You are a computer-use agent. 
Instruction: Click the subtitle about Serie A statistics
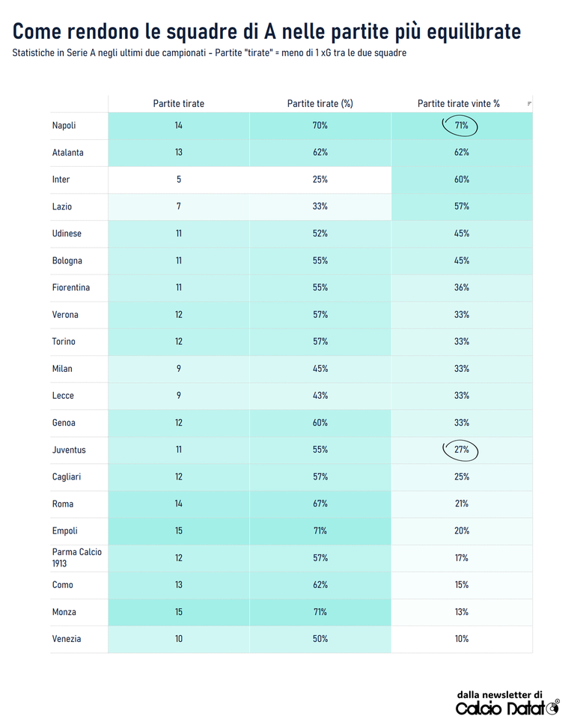click(210, 54)
